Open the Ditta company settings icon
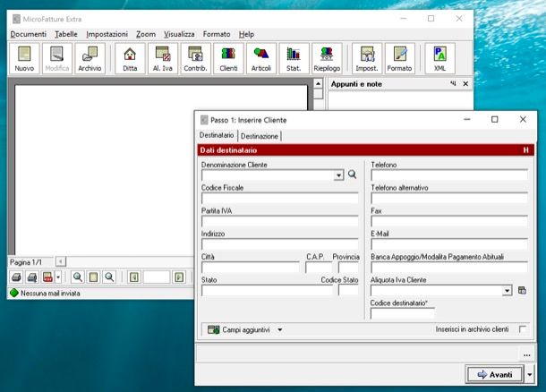The height and width of the screenshot is (392, 546). [x=130, y=58]
